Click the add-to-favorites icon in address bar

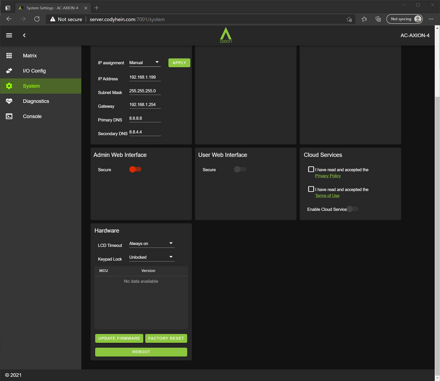[349, 19]
